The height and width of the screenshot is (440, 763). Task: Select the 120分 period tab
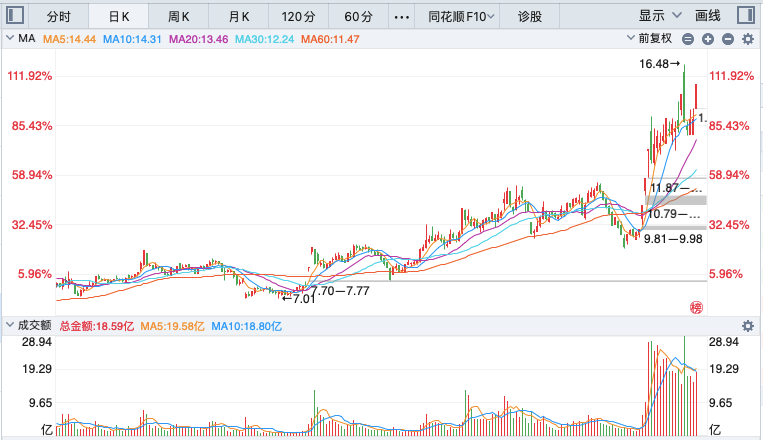point(298,17)
